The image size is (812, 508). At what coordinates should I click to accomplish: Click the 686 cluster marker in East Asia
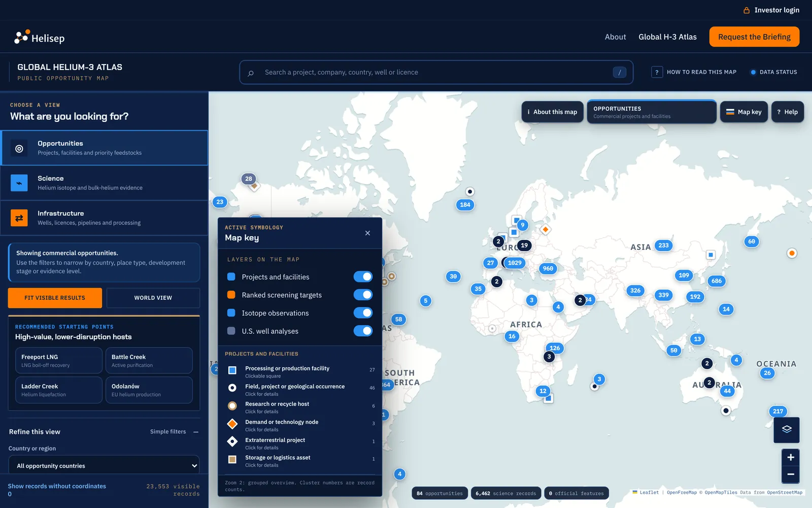click(x=717, y=281)
